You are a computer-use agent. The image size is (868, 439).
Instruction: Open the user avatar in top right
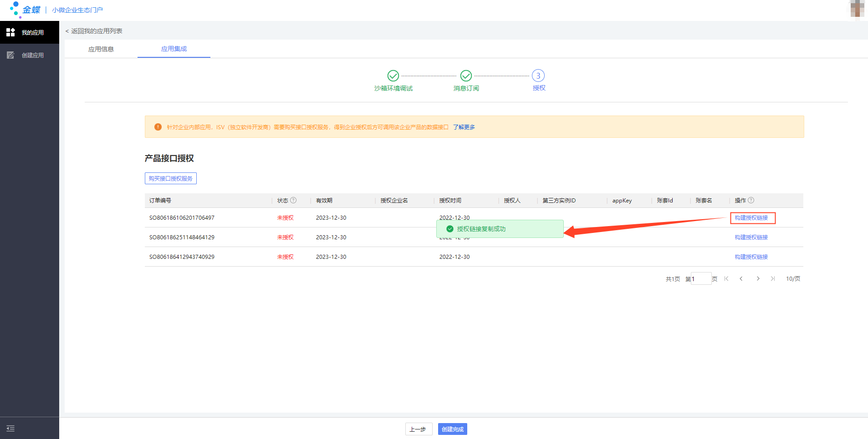pos(857,9)
